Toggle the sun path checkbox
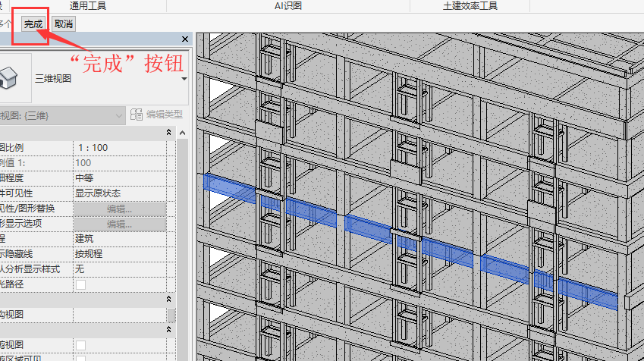Viewport: 644px width, 361px height. (81, 284)
